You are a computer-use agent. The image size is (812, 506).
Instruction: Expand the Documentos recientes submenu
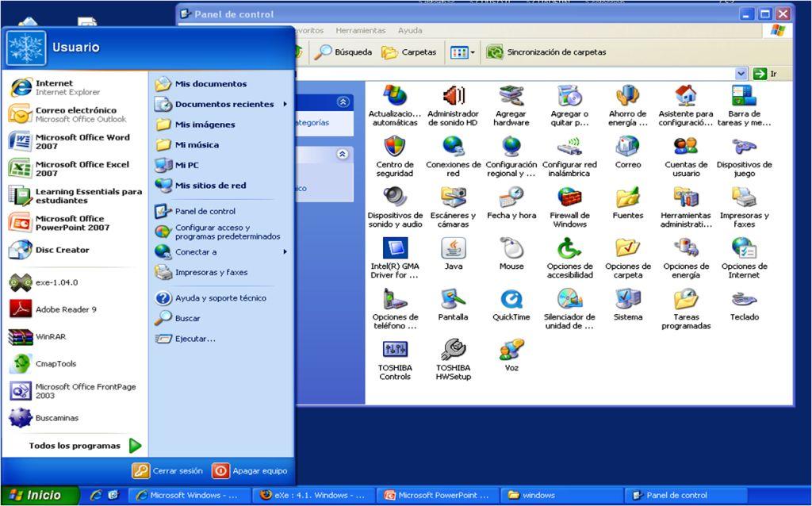click(x=224, y=102)
